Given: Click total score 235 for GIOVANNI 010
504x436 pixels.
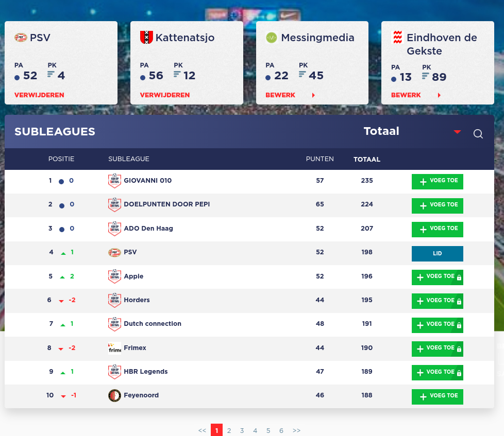Looking at the screenshot, I should 367,181.
